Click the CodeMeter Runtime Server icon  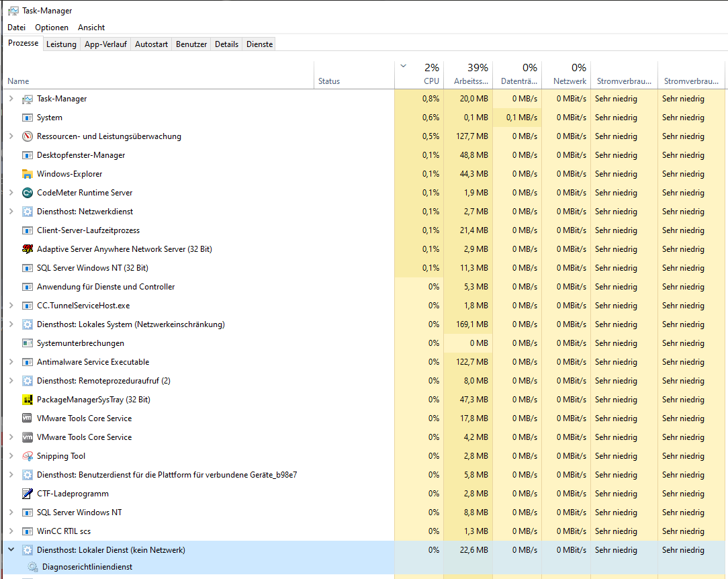coord(28,193)
